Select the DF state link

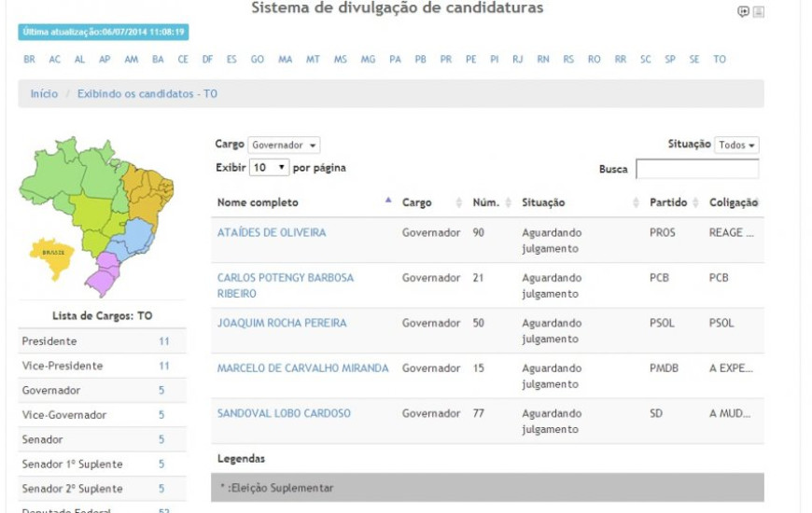click(207, 59)
